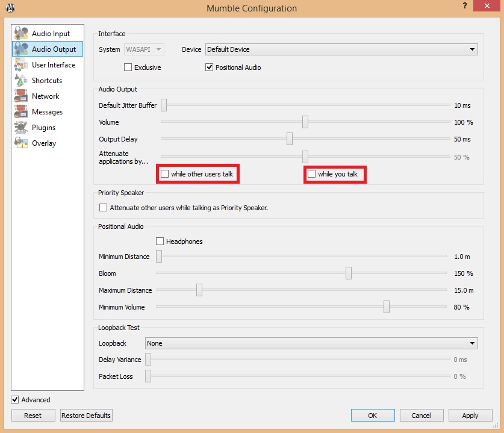Image resolution: width=504 pixels, height=433 pixels.
Task: Open the Plugins settings page
Action: [48, 127]
